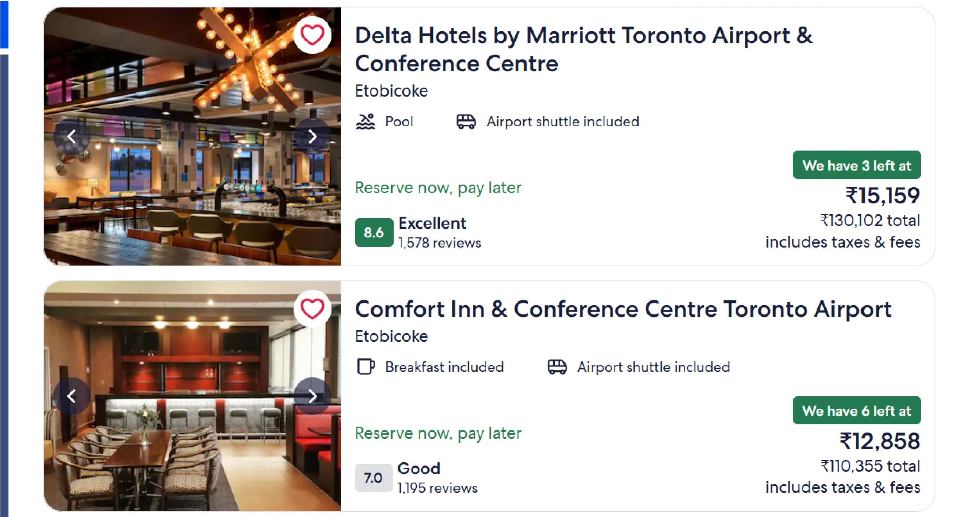Image resolution: width=980 pixels, height=517 pixels.
Task: Open Delta Hotels by Marriott Toronto Airport listing
Action: 583,49
